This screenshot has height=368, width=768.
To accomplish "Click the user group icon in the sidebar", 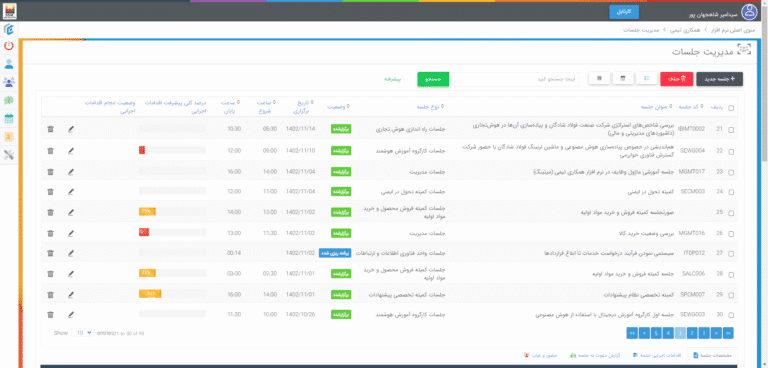I will click(9, 82).
